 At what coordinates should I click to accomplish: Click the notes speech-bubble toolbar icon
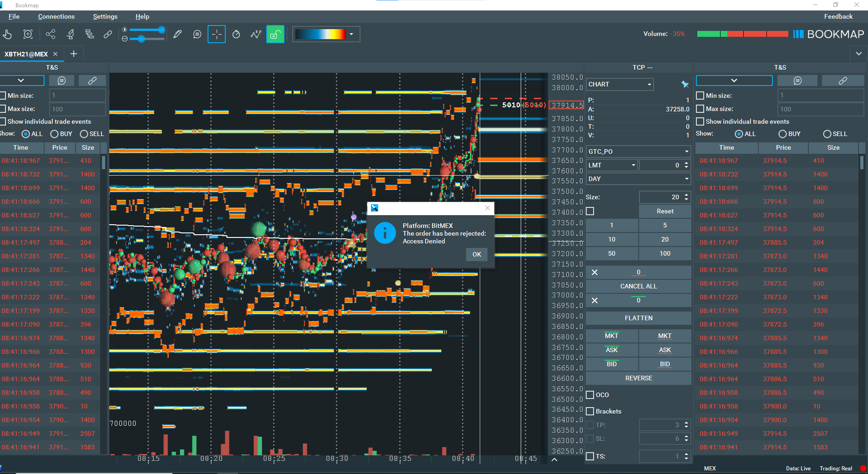click(197, 34)
